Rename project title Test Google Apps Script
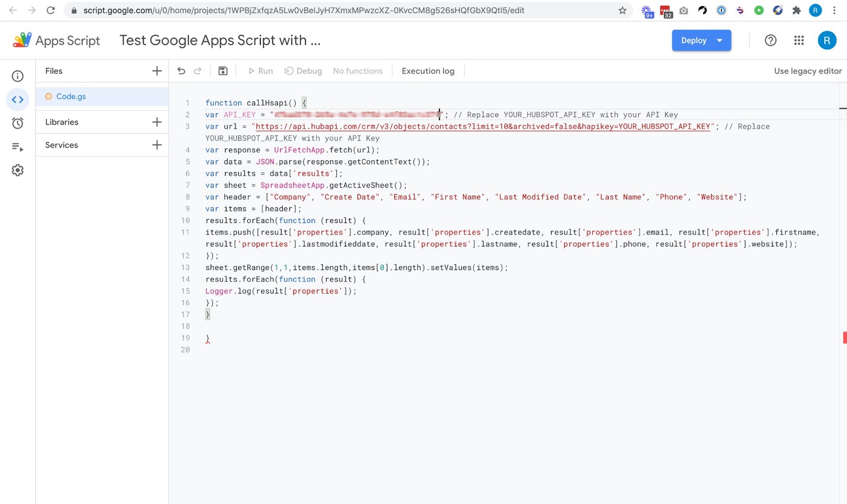 point(220,40)
